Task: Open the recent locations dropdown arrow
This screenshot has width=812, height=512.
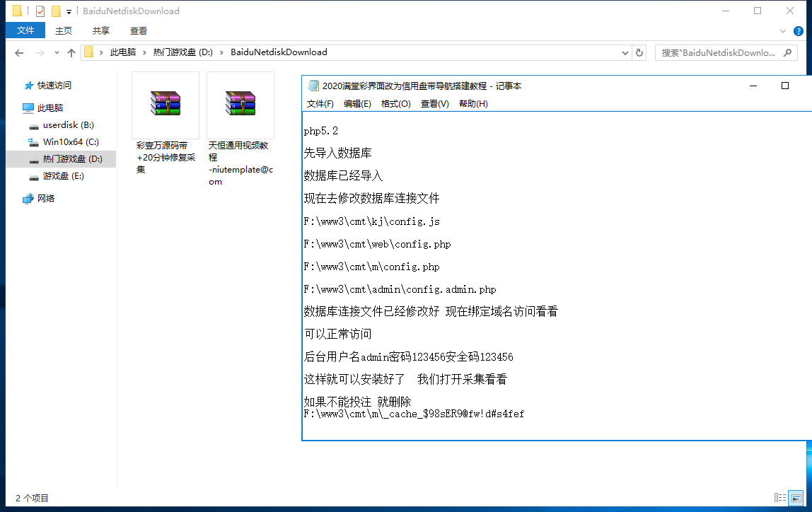Action: pos(56,53)
